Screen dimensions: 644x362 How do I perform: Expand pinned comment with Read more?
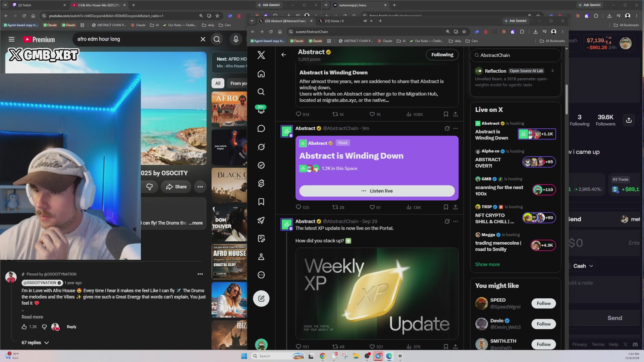point(32,317)
